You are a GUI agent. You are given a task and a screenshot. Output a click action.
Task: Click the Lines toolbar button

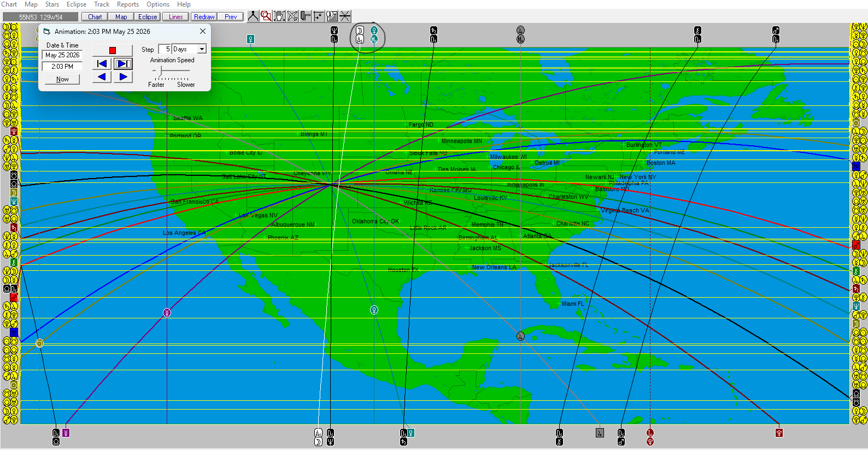(175, 17)
